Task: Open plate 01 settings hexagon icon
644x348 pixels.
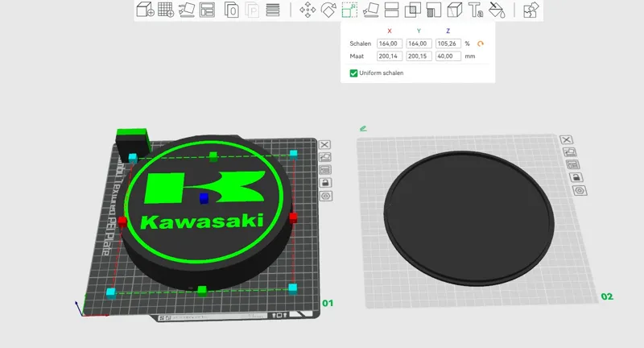Action: coord(326,196)
